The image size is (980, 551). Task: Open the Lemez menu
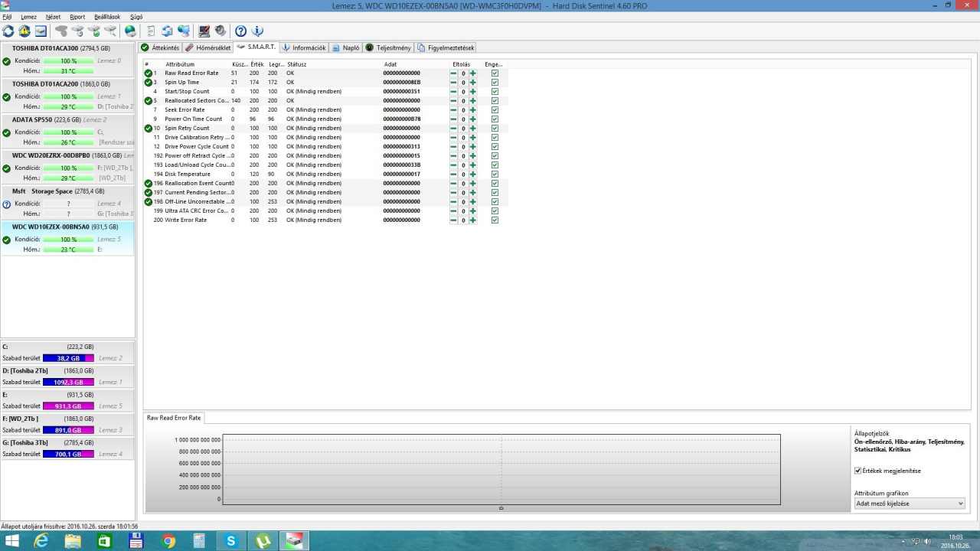[28, 16]
